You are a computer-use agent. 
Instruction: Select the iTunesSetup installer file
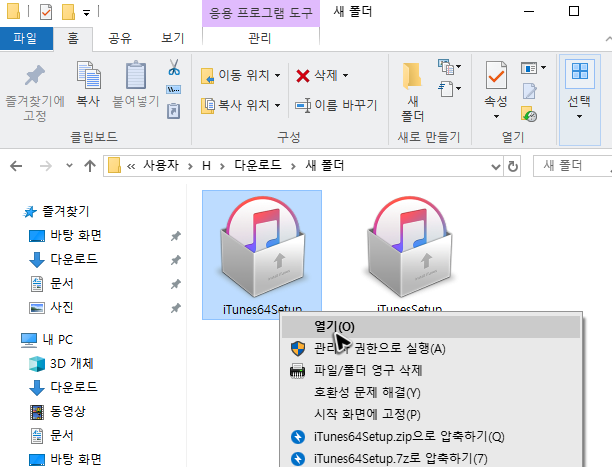[409, 255]
